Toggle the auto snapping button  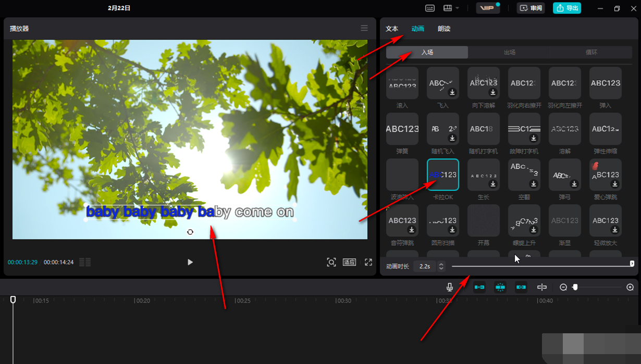(500, 287)
